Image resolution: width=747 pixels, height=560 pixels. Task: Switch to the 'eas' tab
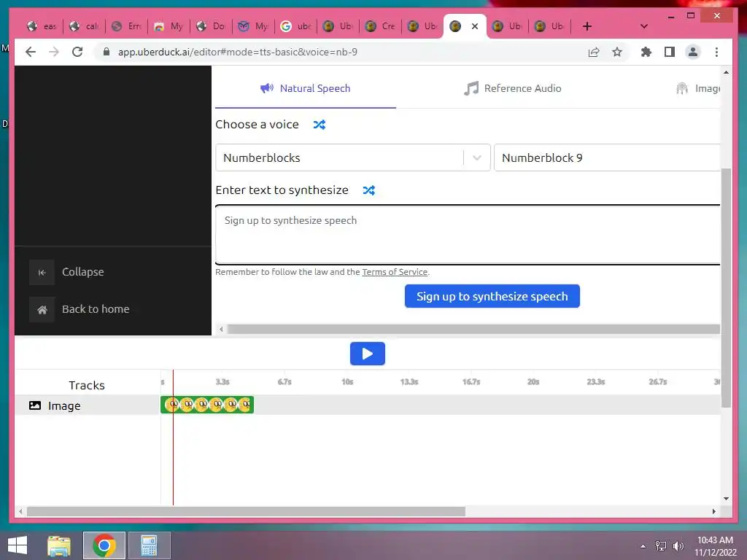(x=42, y=26)
